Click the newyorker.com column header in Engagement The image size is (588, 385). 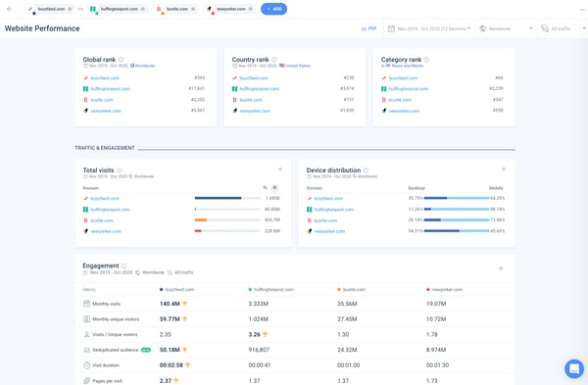click(444, 289)
